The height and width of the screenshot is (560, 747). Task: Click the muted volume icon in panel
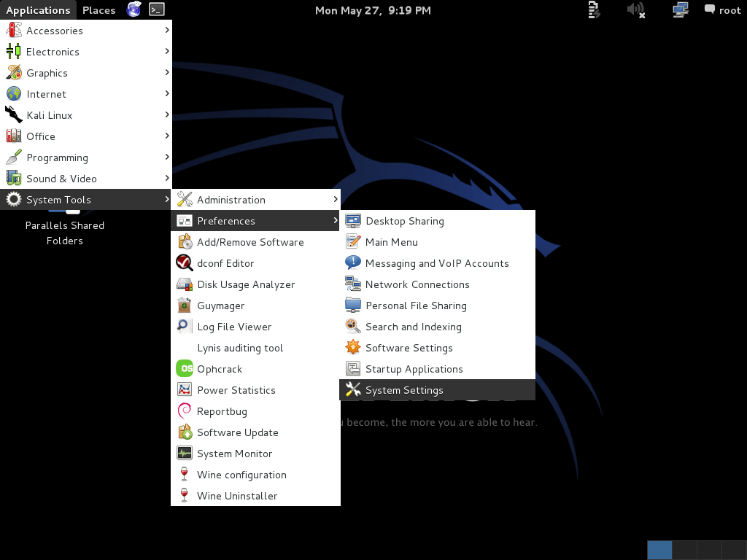(x=636, y=9)
